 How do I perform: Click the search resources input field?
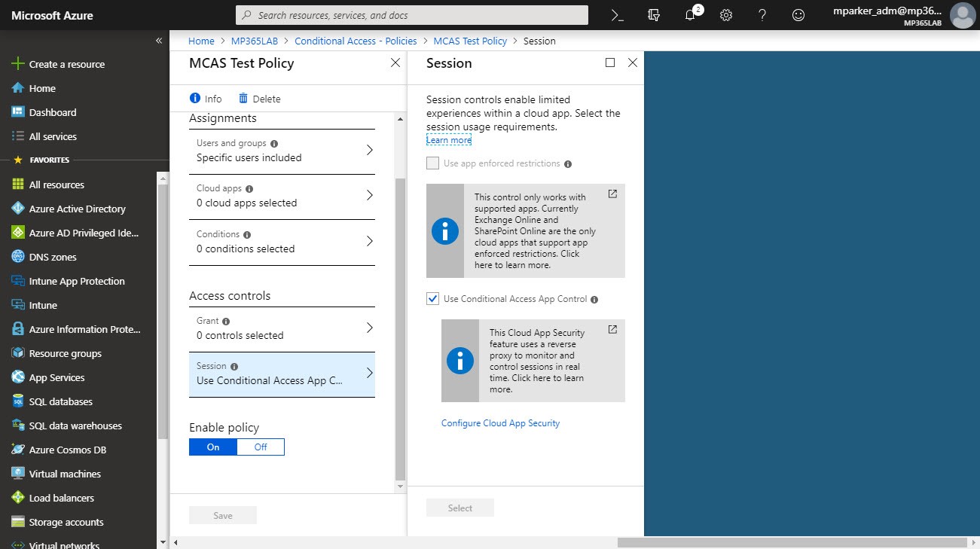(412, 15)
